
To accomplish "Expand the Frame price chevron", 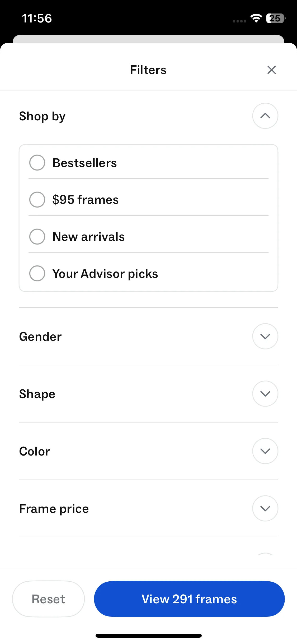I will (265, 508).
